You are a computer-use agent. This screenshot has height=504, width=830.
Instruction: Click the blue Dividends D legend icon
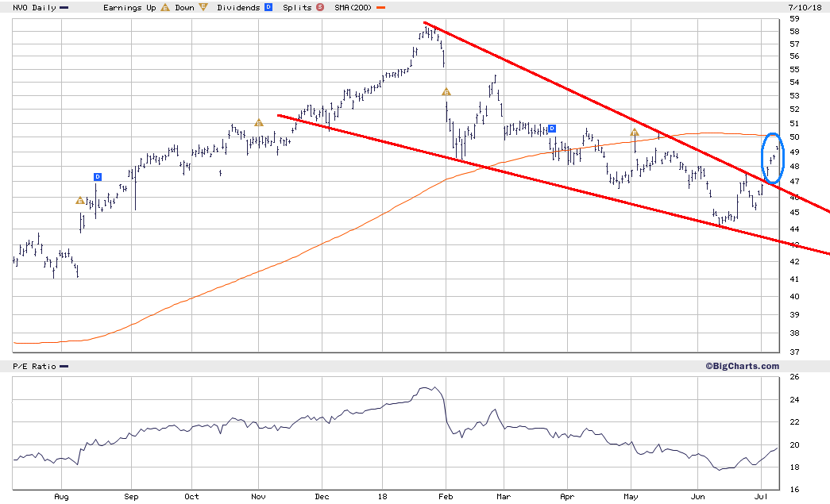pos(268,7)
